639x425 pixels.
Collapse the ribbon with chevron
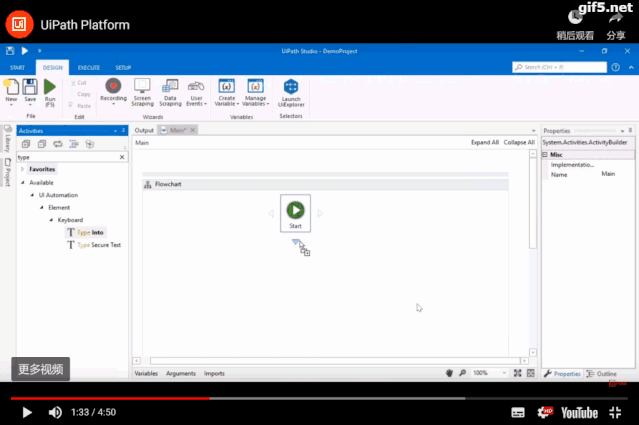(x=631, y=67)
